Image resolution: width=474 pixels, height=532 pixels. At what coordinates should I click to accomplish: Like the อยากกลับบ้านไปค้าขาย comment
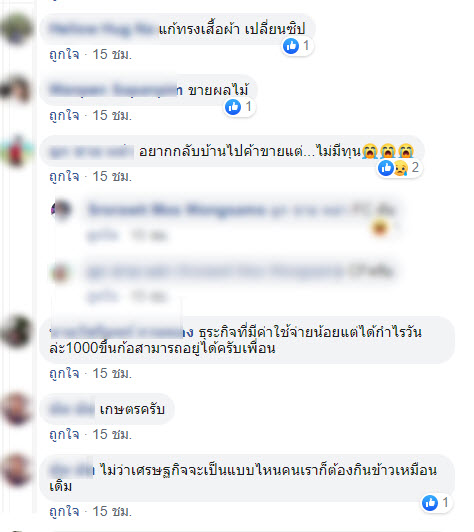(64, 176)
